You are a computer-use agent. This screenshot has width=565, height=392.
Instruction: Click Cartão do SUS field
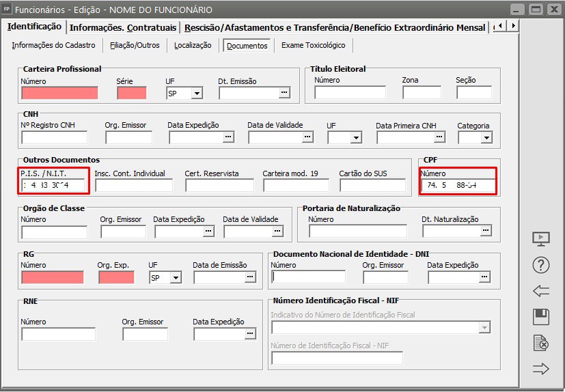tap(372, 185)
